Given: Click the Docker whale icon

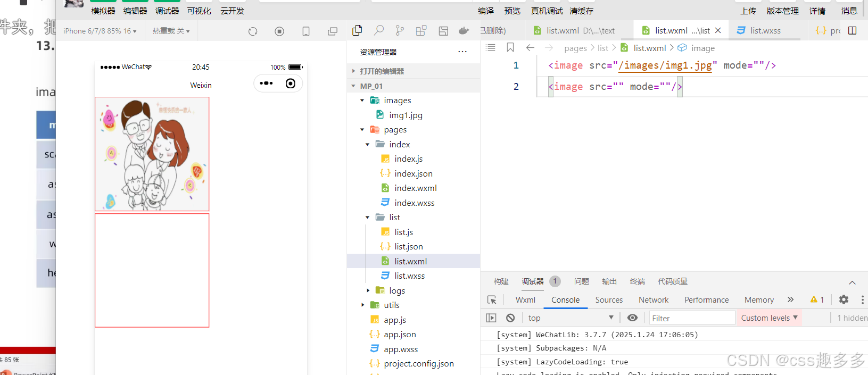Looking at the screenshot, I should click(x=464, y=31).
